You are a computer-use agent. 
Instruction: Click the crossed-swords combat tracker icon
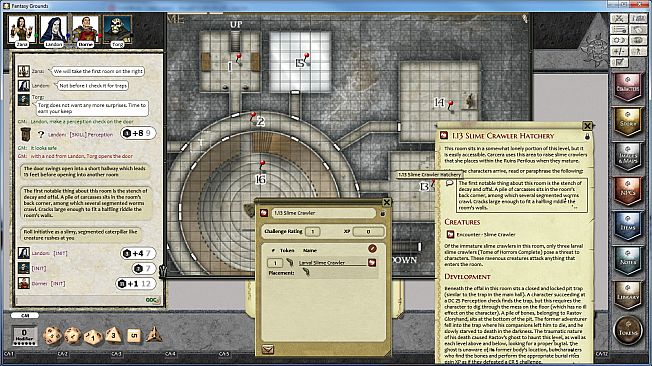coord(619,18)
